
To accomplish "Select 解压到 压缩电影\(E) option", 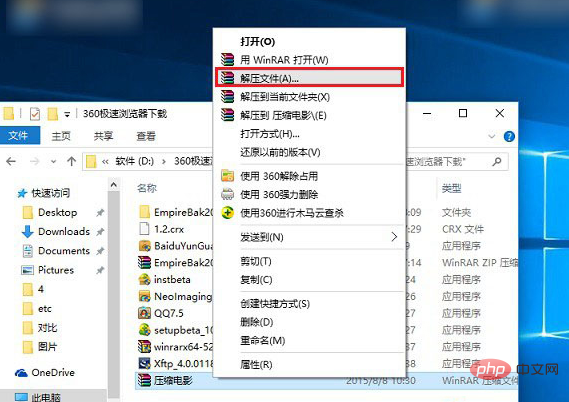I will pyautogui.click(x=309, y=115).
